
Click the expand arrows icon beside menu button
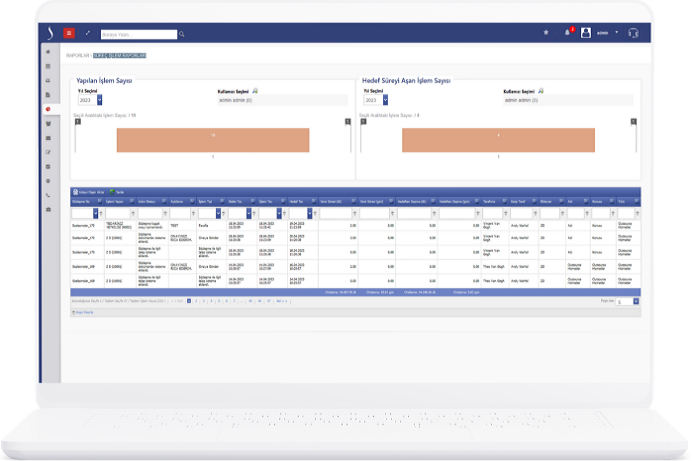click(87, 34)
